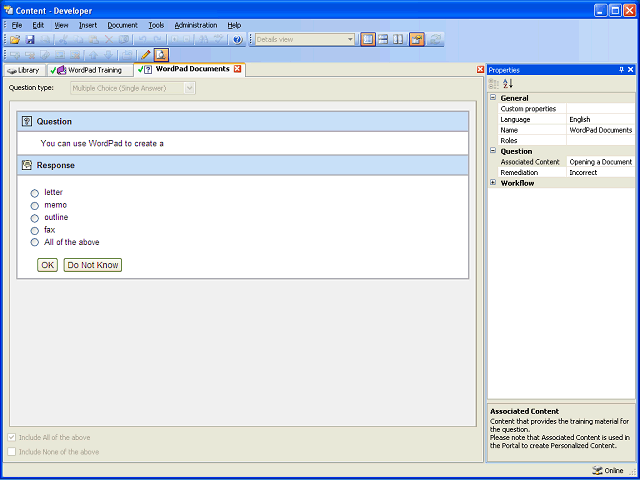640x480 pixels.
Task: Click the Undo arrow icon
Action: coord(142,40)
